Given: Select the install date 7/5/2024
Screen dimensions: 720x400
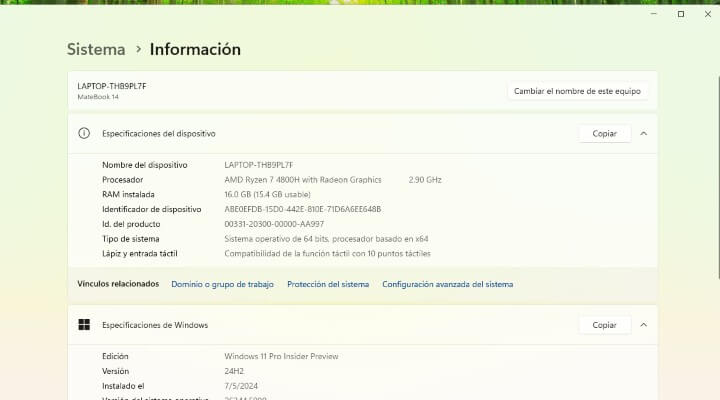Looking at the screenshot, I should [241, 386].
